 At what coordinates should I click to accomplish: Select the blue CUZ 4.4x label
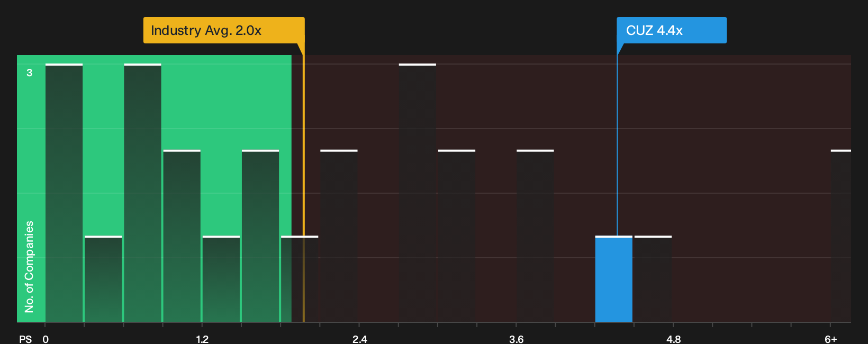(x=671, y=30)
